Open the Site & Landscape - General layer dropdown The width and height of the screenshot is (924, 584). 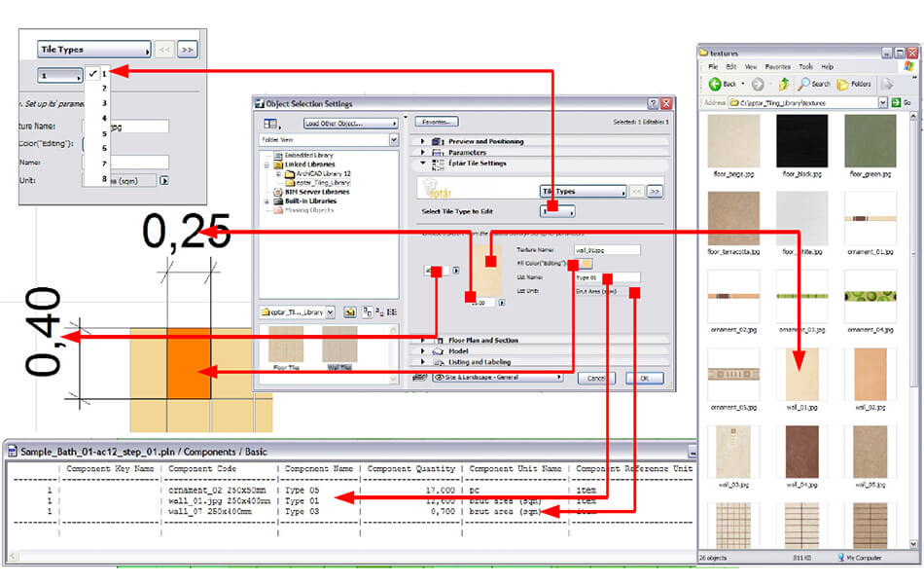coord(498,378)
